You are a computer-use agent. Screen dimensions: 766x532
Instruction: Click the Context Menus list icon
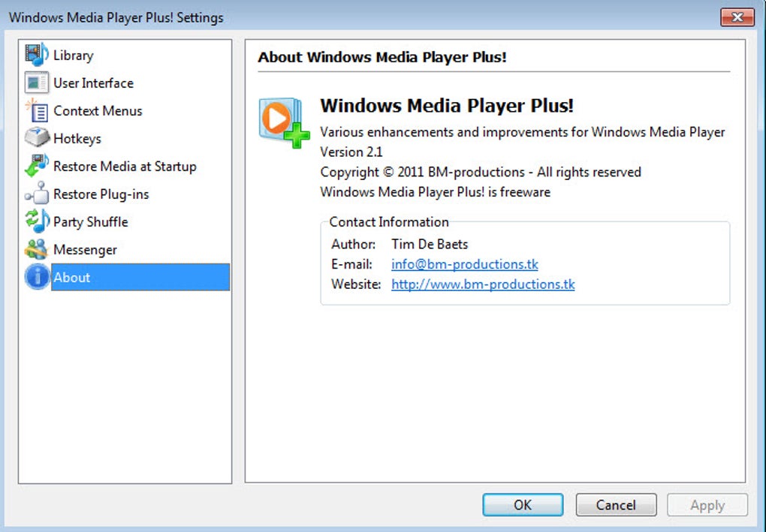[37, 110]
